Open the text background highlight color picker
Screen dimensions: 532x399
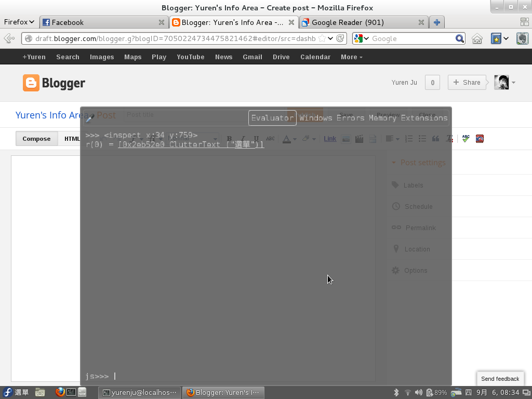309,139
